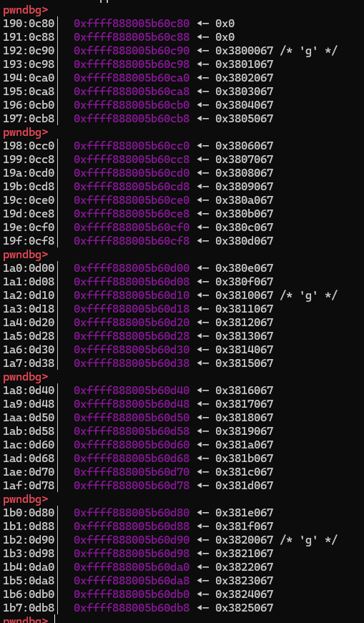The height and width of the screenshot is (623, 364).
Task: Click address 0xffff888005b60d40
Action: 132,390
